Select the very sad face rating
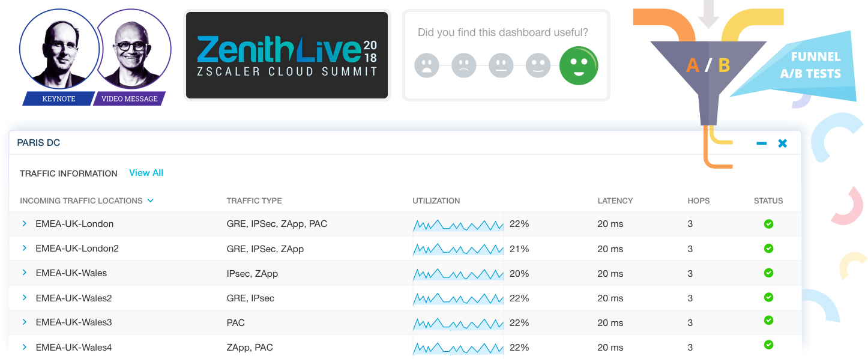The width and height of the screenshot is (868, 359). (427, 65)
